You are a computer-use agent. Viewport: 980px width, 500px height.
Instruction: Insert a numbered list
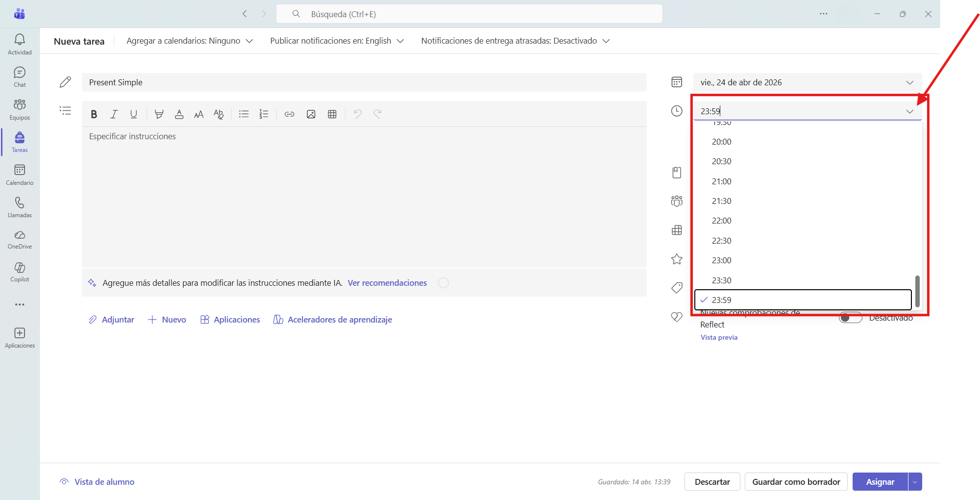pyautogui.click(x=264, y=114)
